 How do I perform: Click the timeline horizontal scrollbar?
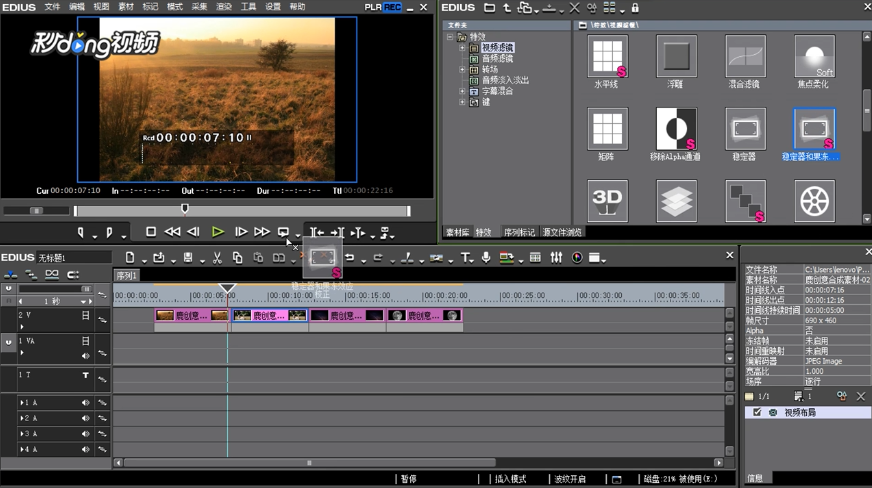[x=310, y=462]
